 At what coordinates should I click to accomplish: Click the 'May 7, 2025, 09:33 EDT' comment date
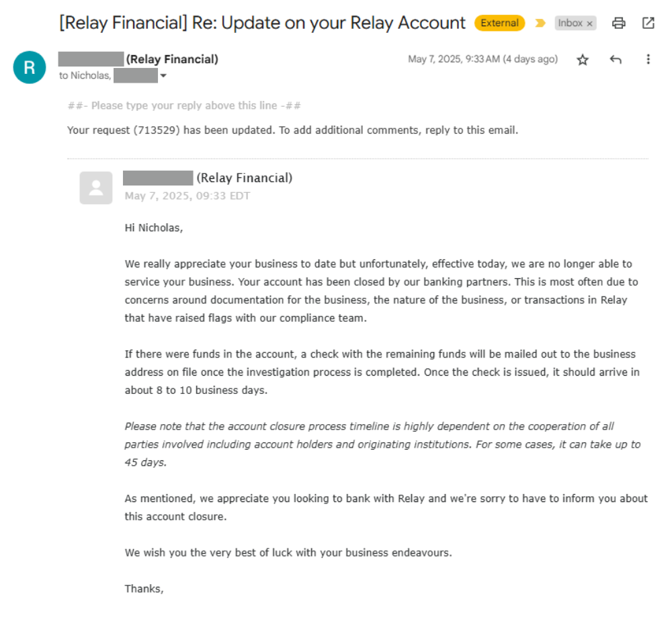point(187,196)
